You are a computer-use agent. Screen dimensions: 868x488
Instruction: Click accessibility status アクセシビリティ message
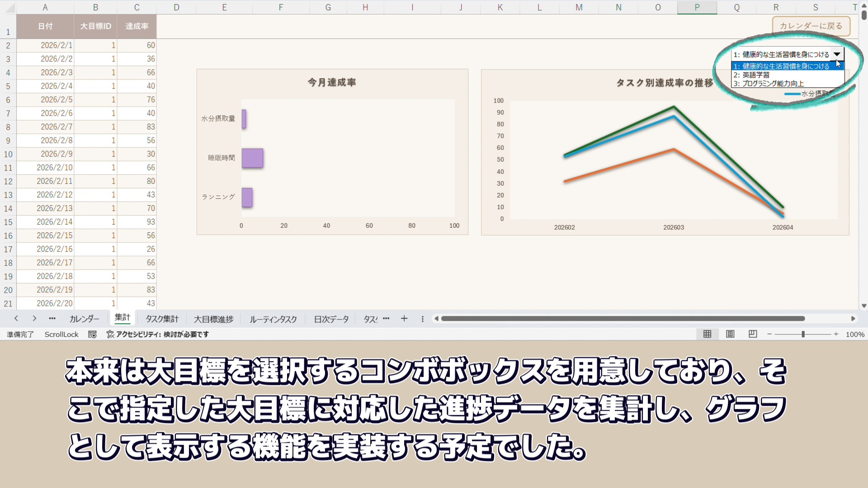158,334
